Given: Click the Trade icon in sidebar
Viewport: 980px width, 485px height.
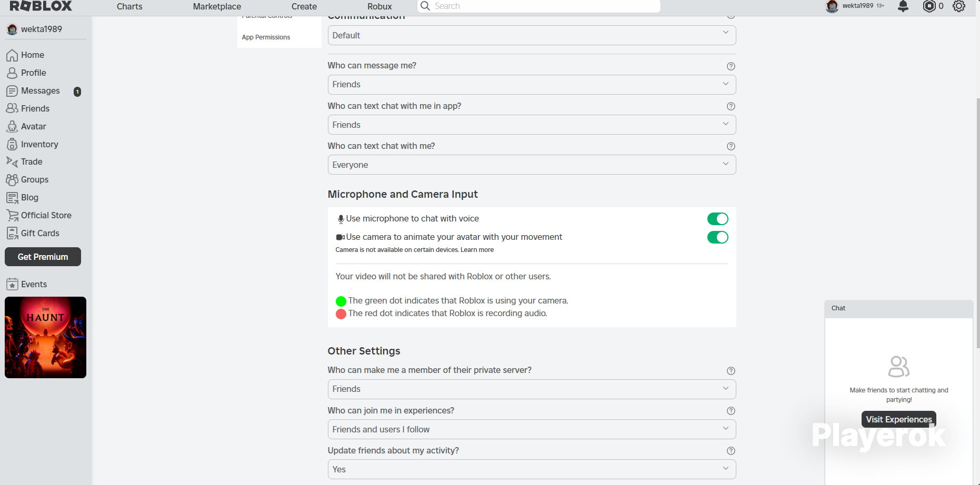Looking at the screenshot, I should click(x=12, y=162).
